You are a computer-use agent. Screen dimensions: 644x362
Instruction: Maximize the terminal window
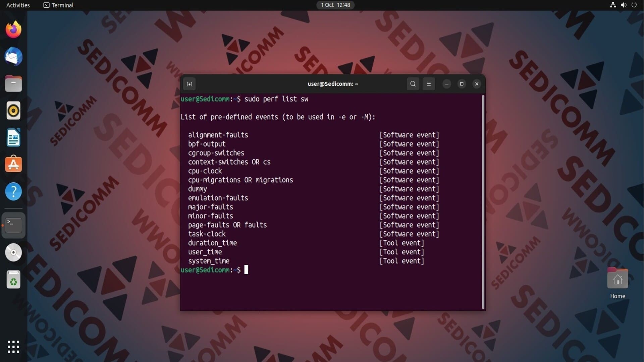point(462,84)
